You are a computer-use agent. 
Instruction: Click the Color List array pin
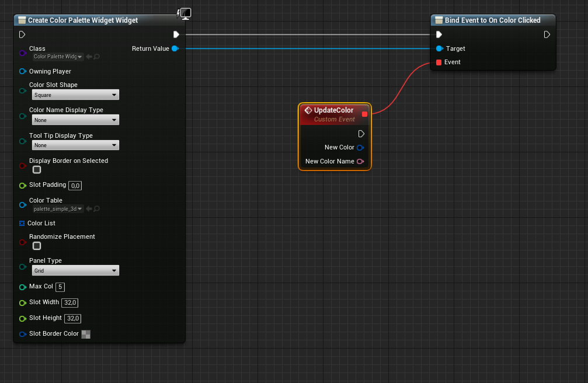pos(22,223)
